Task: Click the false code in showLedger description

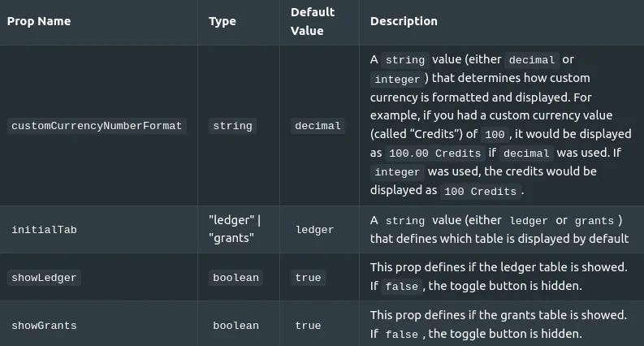Action: point(402,287)
